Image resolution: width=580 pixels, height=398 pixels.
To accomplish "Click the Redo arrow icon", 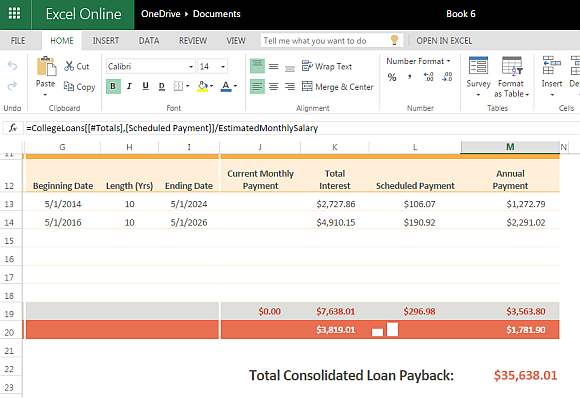I will (x=12, y=86).
